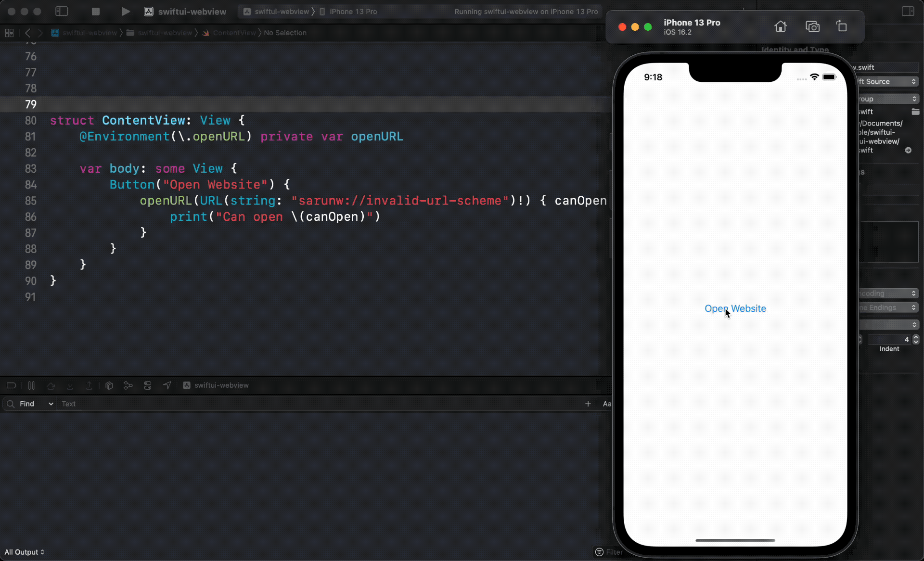Click step over in the debug bar
Image resolution: width=924 pixels, height=561 pixels.
point(51,385)
